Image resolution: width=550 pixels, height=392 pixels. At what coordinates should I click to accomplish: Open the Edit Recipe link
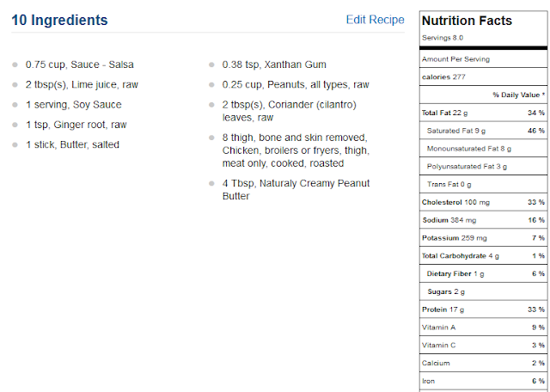375,20
